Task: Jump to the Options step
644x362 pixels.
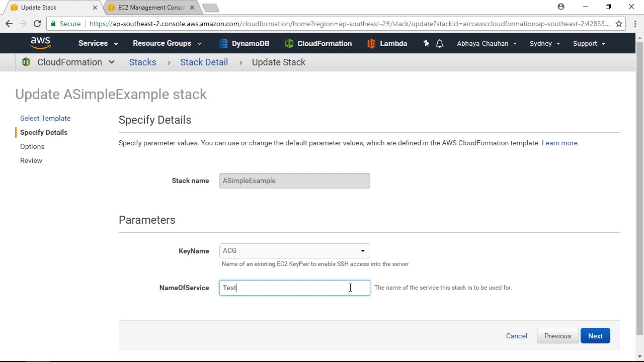Action: click(32, 146)
